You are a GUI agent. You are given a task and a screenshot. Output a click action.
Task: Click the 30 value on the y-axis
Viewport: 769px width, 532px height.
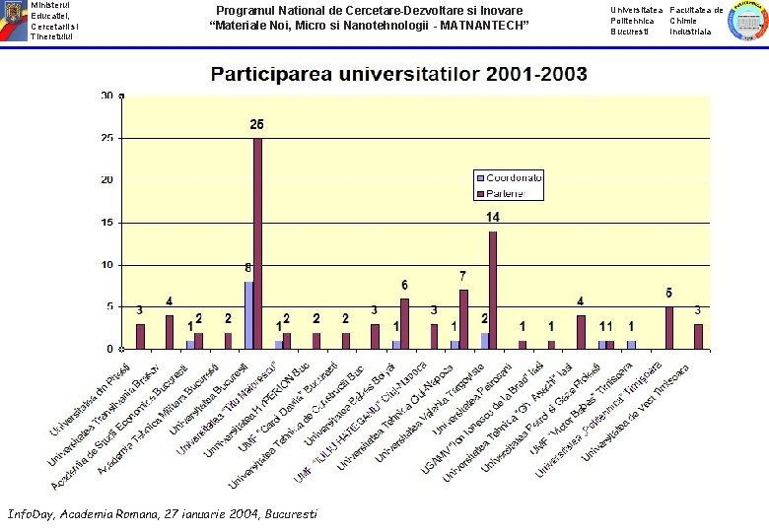pyautogui.click(x=106, y=96)
